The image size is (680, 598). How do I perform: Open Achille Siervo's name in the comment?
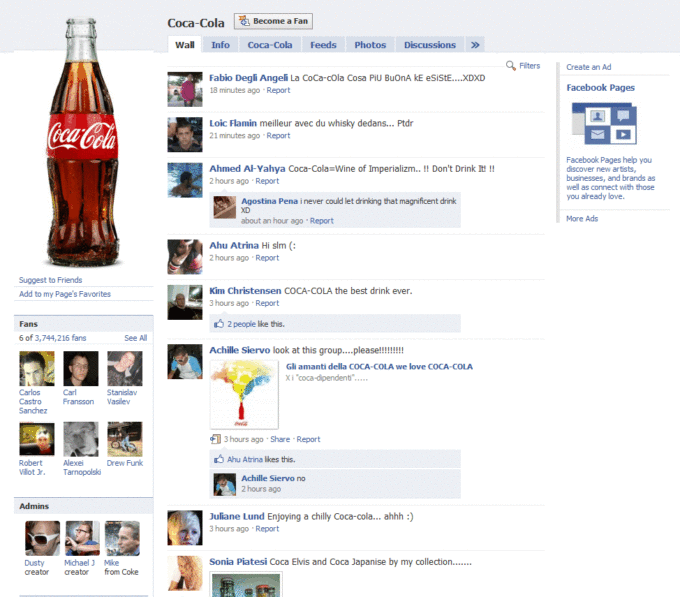click(x=268, y=478)
